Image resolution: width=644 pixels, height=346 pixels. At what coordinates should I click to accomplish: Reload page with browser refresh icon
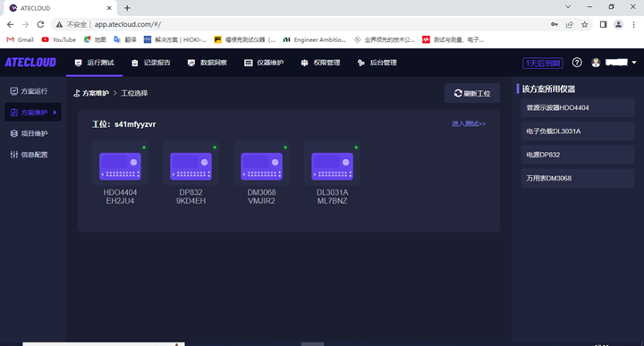40,25
